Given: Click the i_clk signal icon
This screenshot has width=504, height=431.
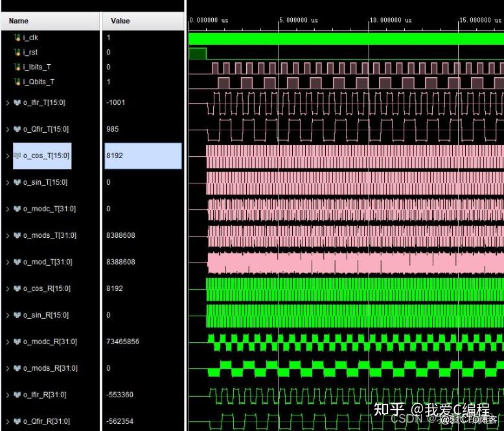Looking at the screenshot, I should (17, 38).
